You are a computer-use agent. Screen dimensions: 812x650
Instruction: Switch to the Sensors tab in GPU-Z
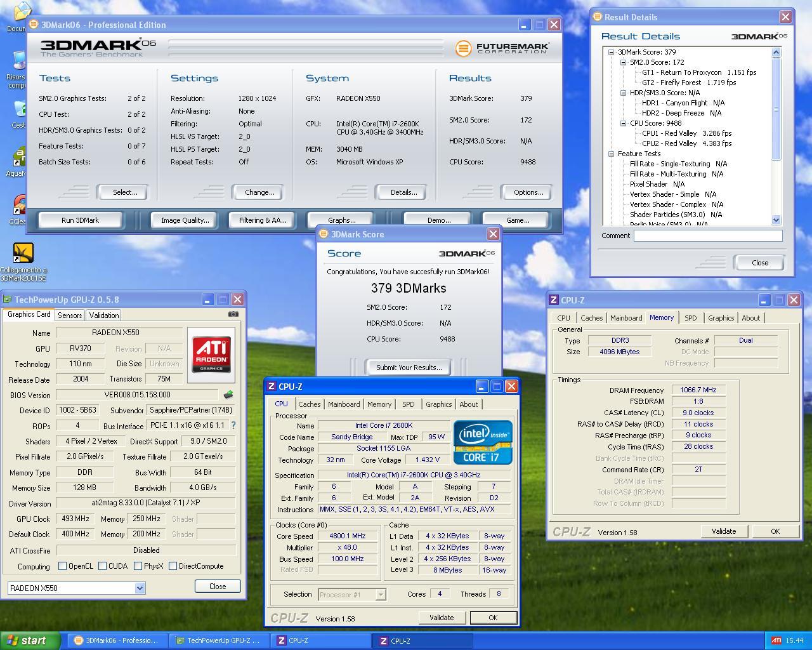pos(70,315)
